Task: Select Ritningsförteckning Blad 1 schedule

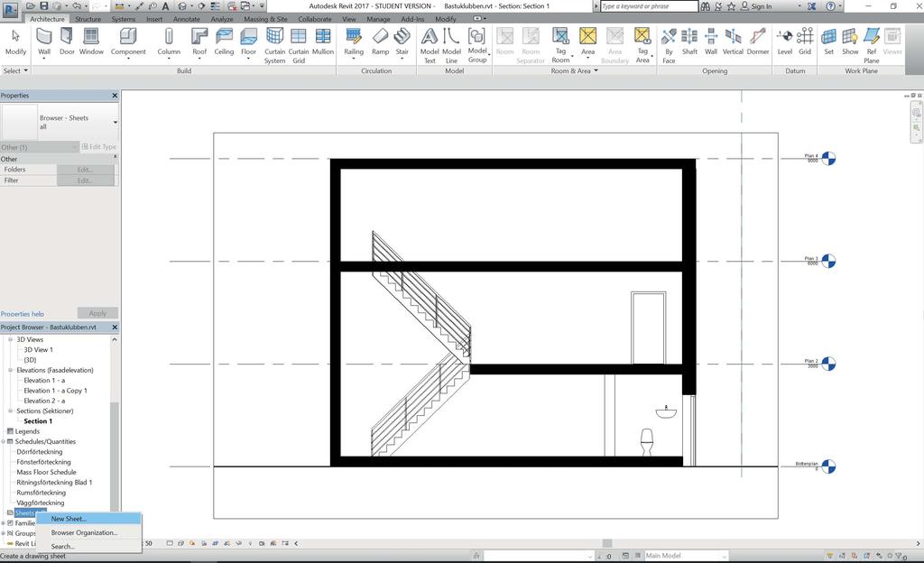Action: pyautogui.click(x=54, y=483)
